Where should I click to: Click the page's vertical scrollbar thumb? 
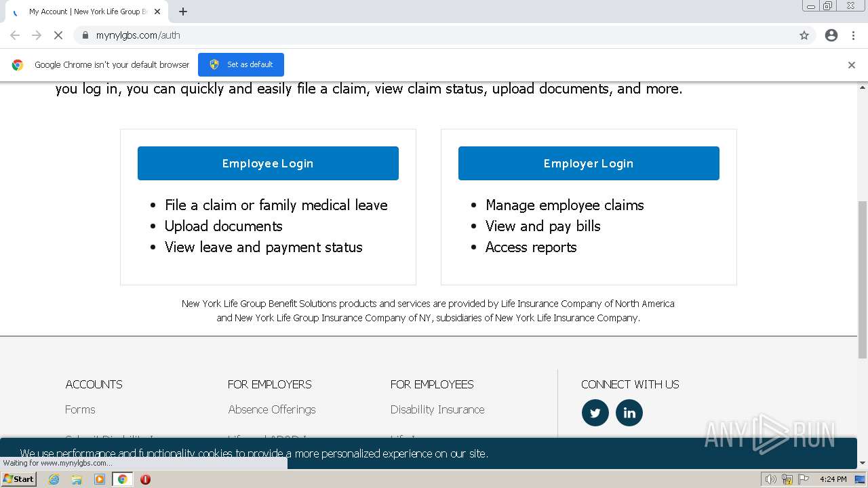click(863, 279)
